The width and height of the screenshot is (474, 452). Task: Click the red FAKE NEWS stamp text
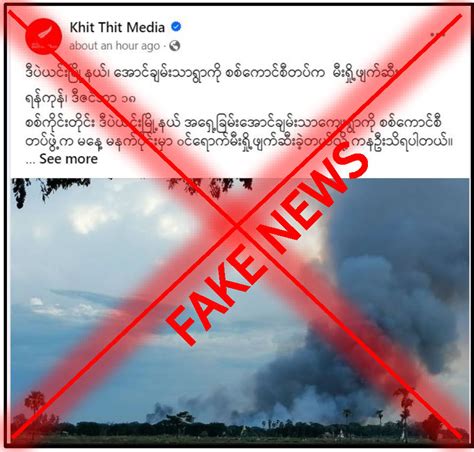tap(267, 244)
